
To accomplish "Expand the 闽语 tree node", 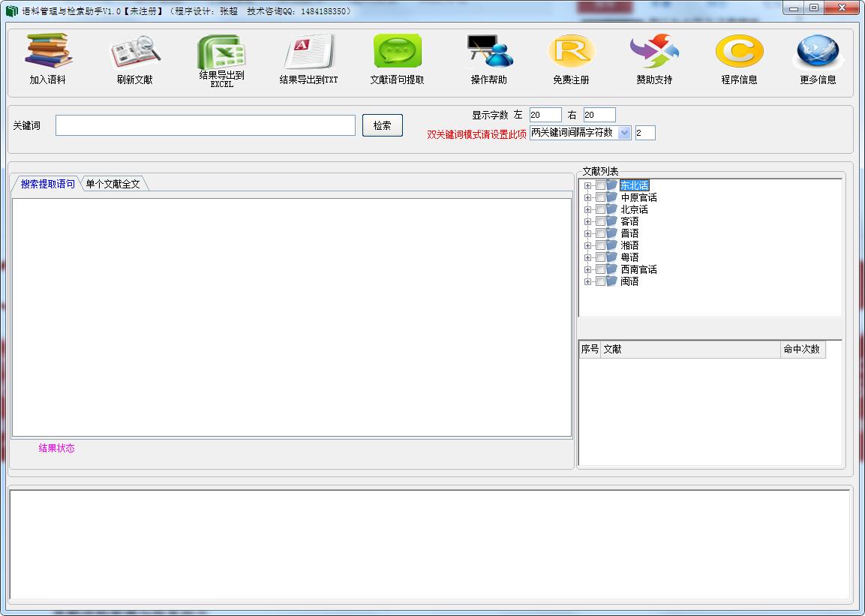I will click(587, 282).
